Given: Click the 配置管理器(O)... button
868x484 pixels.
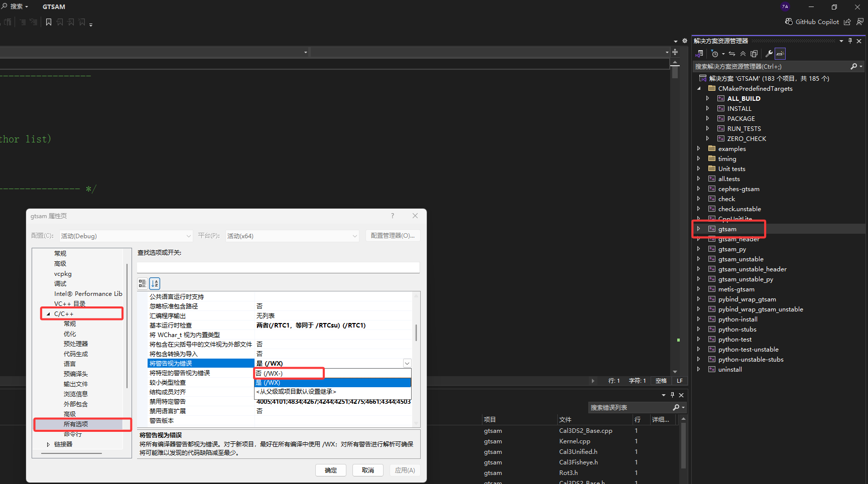Looking at the screenshot, I should 393,236.
